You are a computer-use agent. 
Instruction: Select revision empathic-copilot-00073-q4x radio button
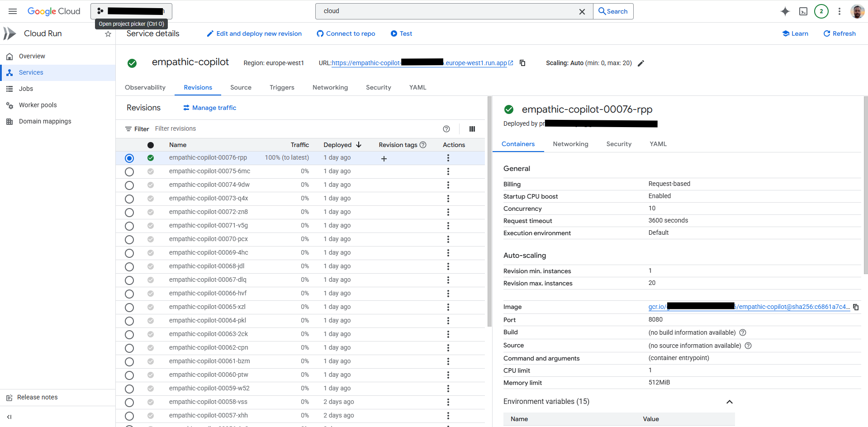(129, 199)
